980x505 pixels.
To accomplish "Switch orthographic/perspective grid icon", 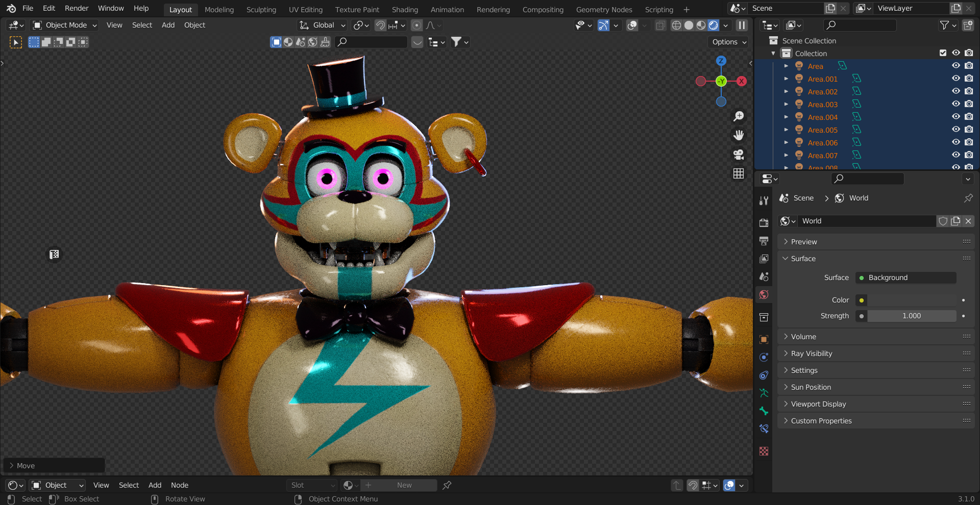I will pyautogui.click(x=739, y=173).
